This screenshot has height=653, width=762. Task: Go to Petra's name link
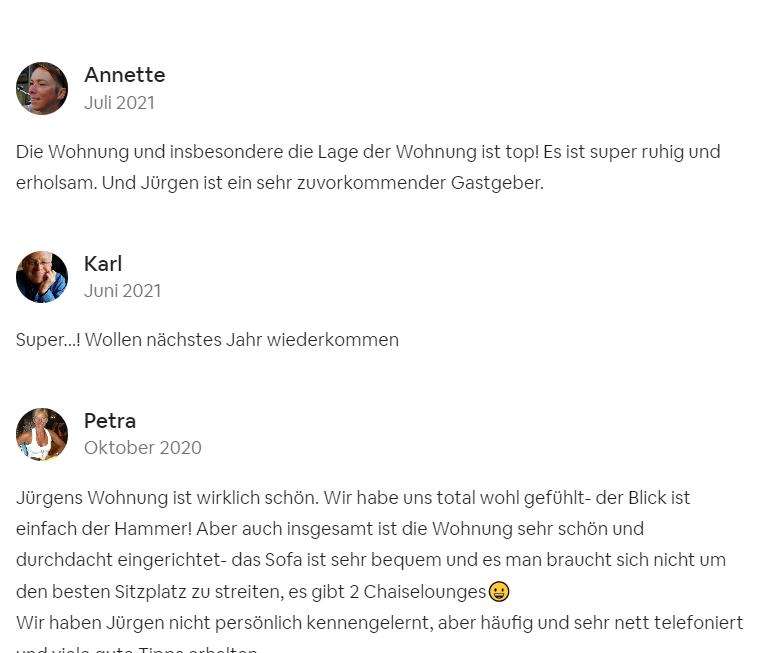[110, 421]
